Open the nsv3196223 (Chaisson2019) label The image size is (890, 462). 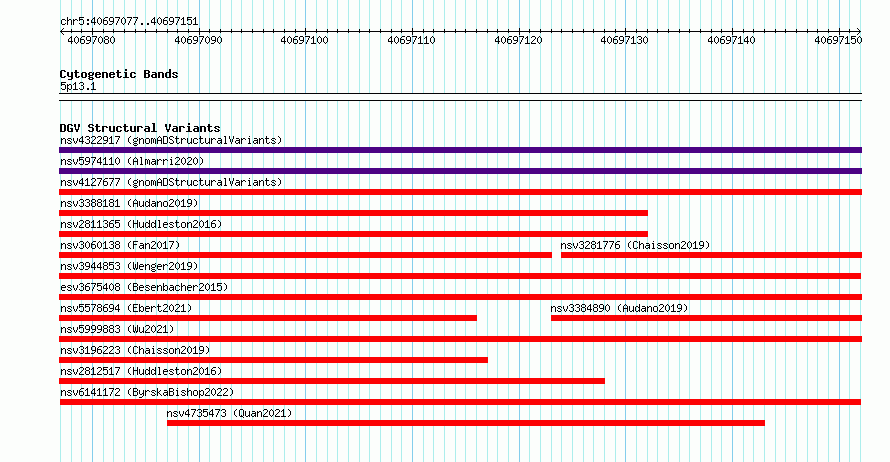tap(135, 350)
